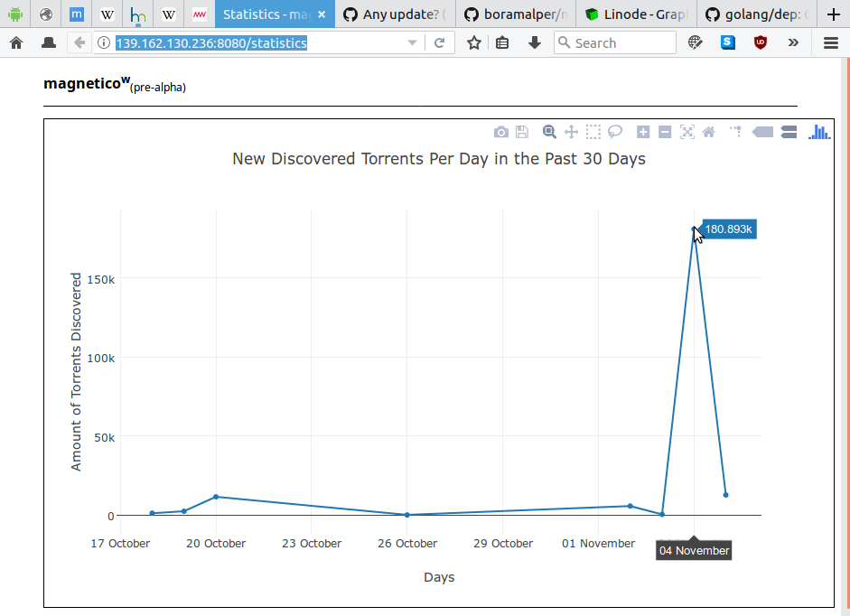The height and width of the screenshot is (616, 850).
Task: Switch hover mode to show closest data point
Action: 762,132
